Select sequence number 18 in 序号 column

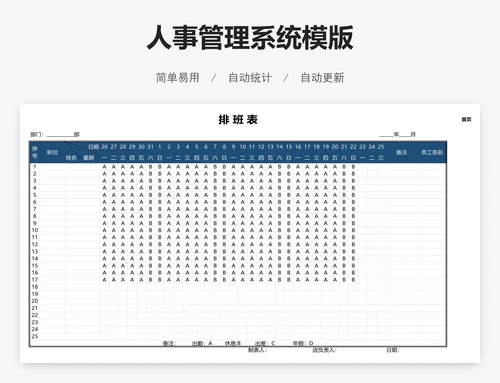pos(35,287)
